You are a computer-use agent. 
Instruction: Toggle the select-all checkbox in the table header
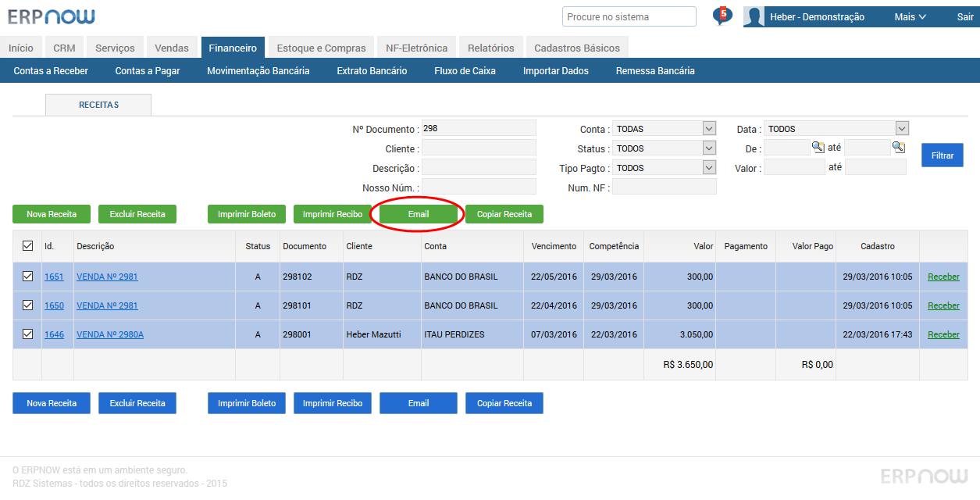(x=27, y=246)
